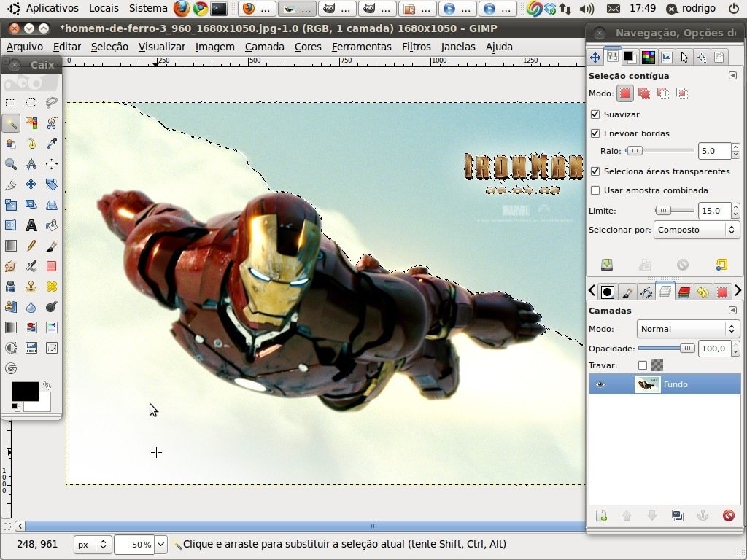Swap foreground and background colors
This screenshot has width=747, height=560.
point(46,385)
